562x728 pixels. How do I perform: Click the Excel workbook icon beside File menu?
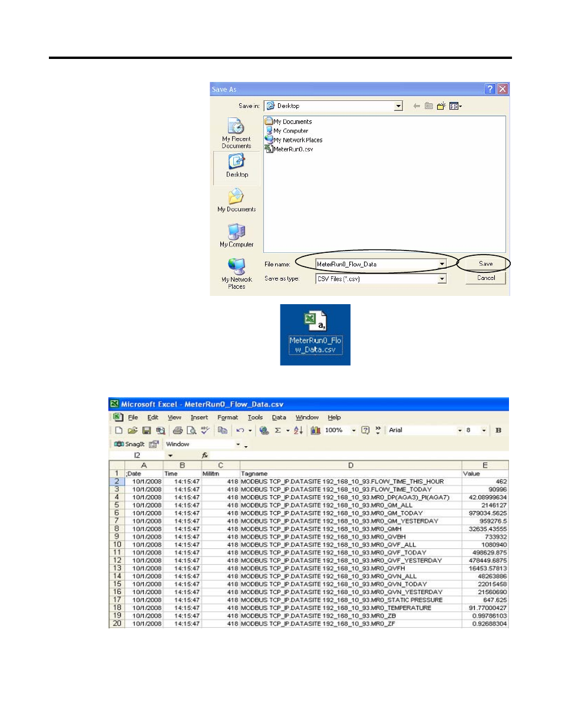tap(118, 417)
